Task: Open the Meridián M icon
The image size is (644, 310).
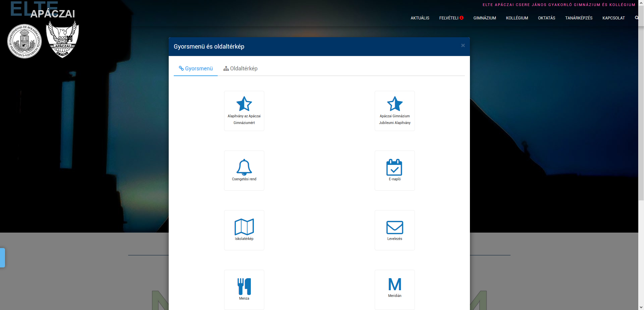Action: click(394, 285)
